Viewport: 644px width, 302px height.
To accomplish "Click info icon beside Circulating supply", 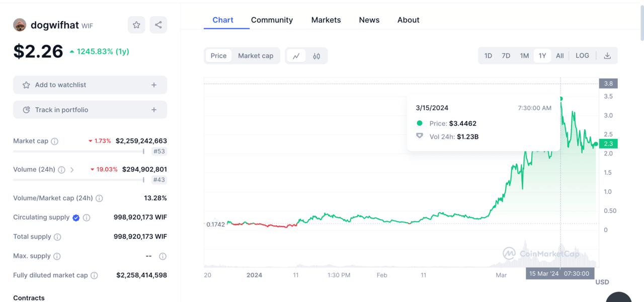I will pyautogui.click(x=87, y=218).
